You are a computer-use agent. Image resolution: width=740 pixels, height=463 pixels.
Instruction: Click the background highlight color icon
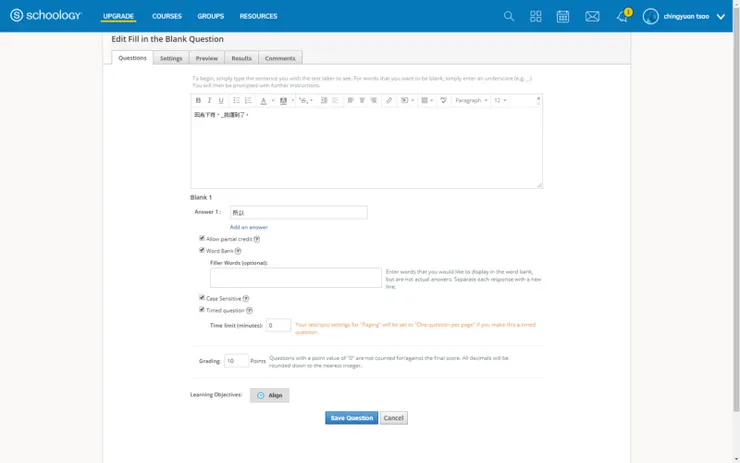click(x=283, y=100)
